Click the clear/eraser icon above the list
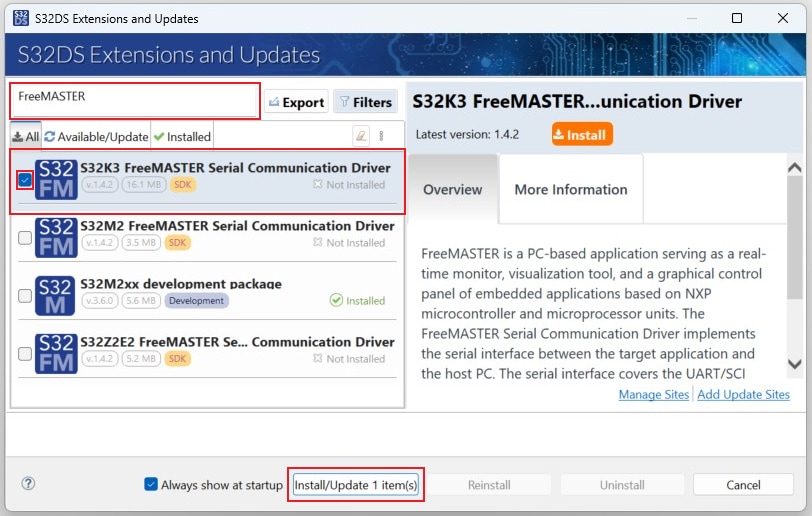Screen dimensions: 812x516 point(361,136)
